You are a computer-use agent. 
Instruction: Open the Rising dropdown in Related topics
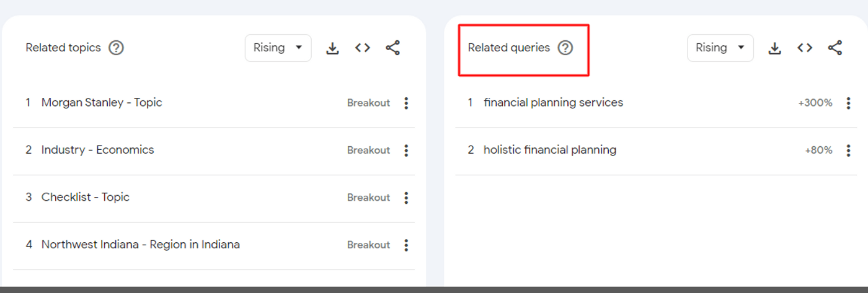point(278,48)
